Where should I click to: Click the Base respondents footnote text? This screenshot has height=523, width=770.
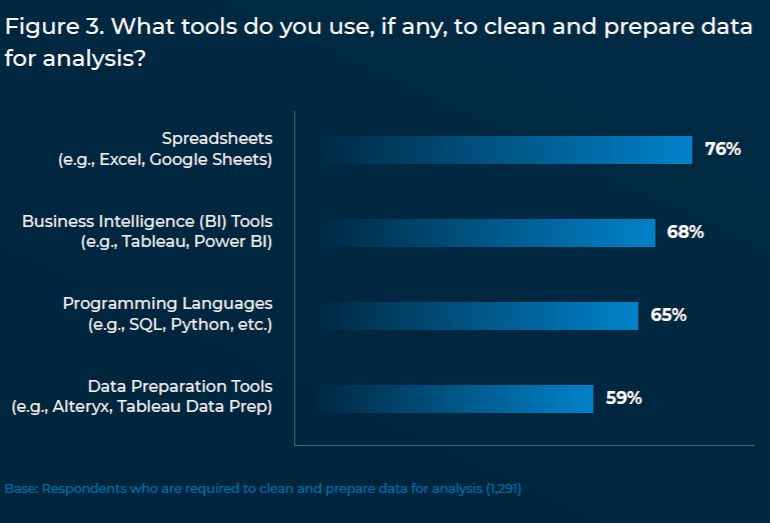[x=263, y=489]
